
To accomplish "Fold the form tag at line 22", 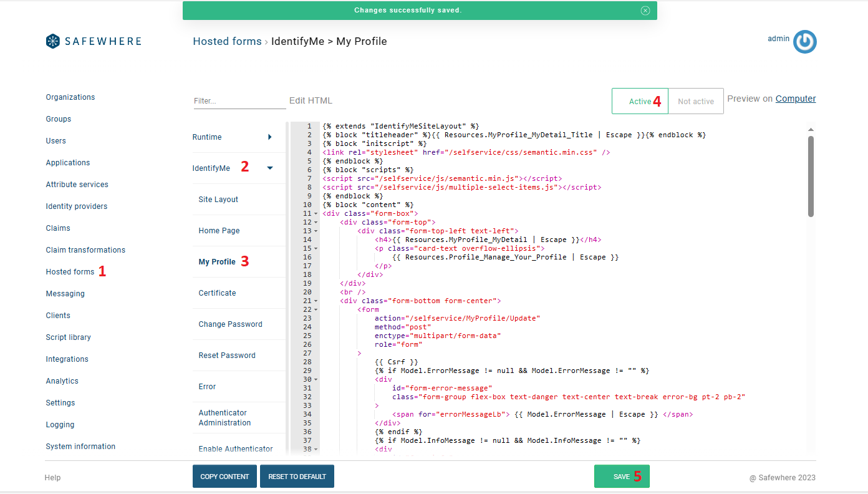I will [316, 310].
